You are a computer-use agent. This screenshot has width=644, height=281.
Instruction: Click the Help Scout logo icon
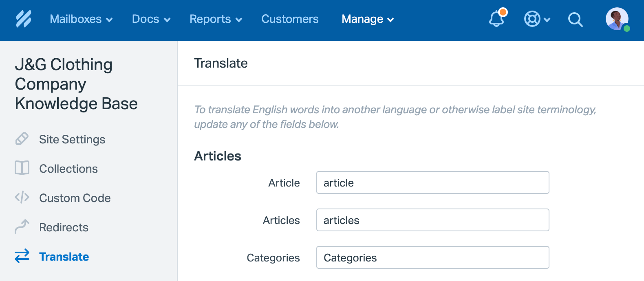click(24, 19)
